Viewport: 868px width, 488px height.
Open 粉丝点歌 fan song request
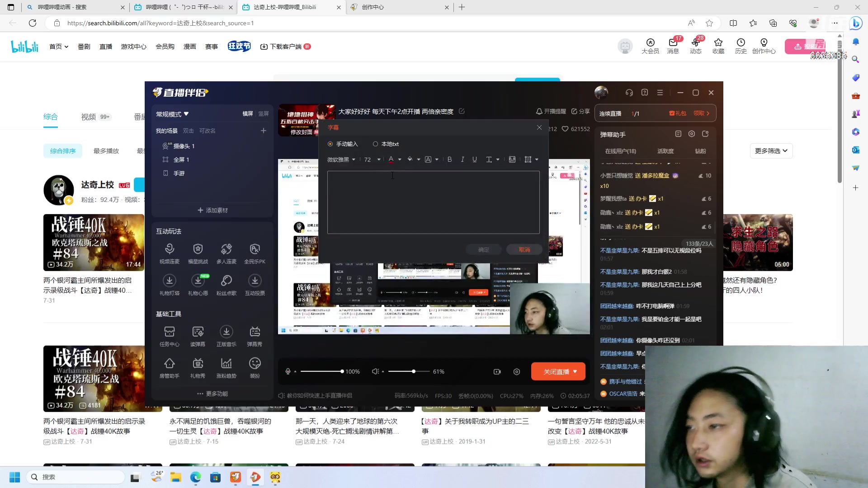click(x=226, y=285)
